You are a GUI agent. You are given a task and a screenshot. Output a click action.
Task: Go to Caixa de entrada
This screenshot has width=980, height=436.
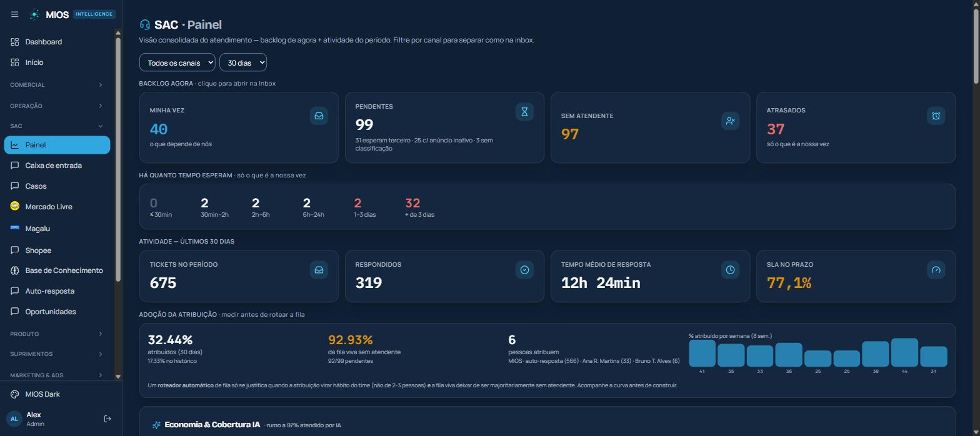pyautogui.click(x=57, y=166)
